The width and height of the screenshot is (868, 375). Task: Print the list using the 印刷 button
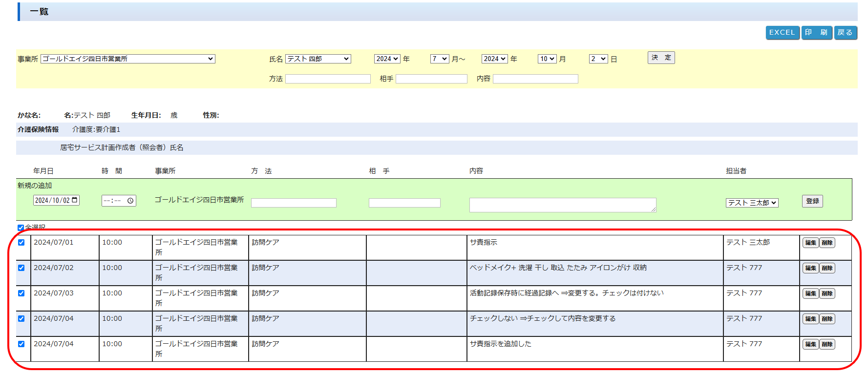tap(816, 33)
